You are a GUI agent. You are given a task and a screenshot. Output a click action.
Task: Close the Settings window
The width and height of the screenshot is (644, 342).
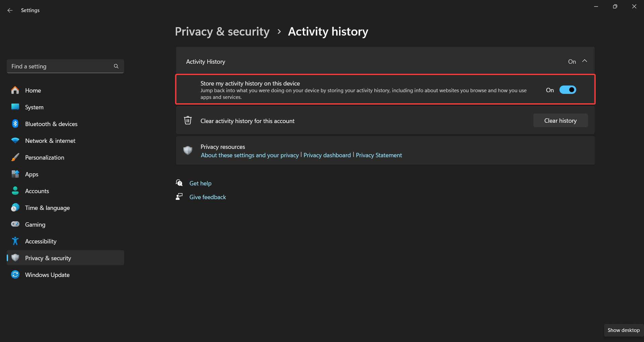(634, 7)
